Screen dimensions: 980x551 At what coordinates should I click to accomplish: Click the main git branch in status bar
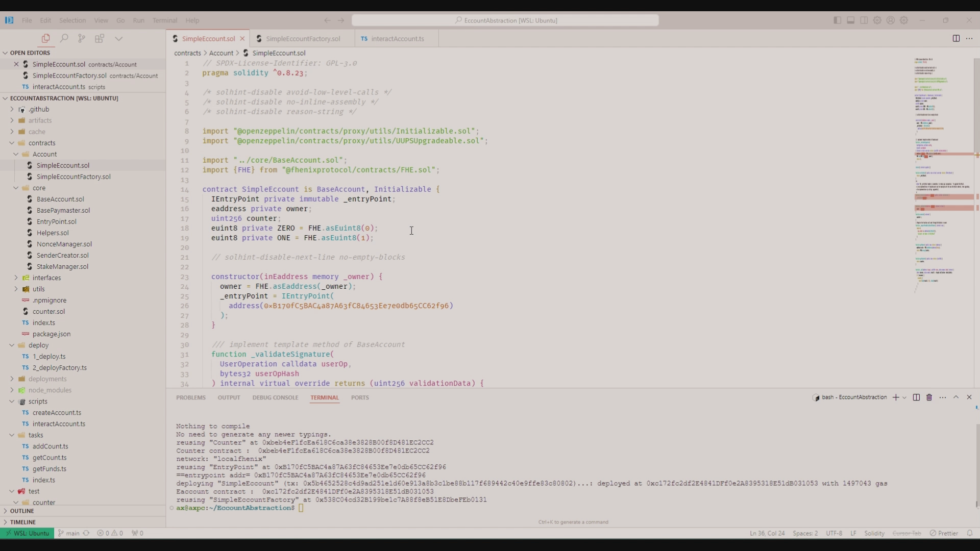pos(68,533)
